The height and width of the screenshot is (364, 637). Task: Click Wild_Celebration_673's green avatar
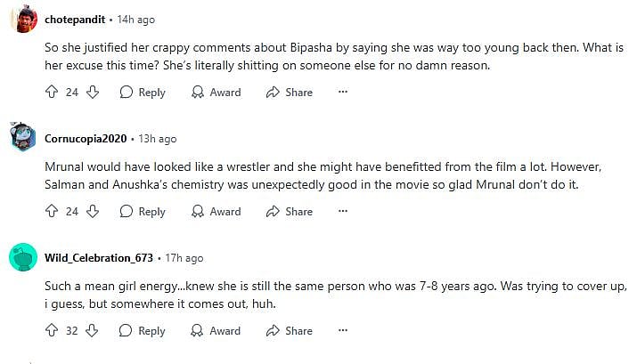tap(22, 257)
